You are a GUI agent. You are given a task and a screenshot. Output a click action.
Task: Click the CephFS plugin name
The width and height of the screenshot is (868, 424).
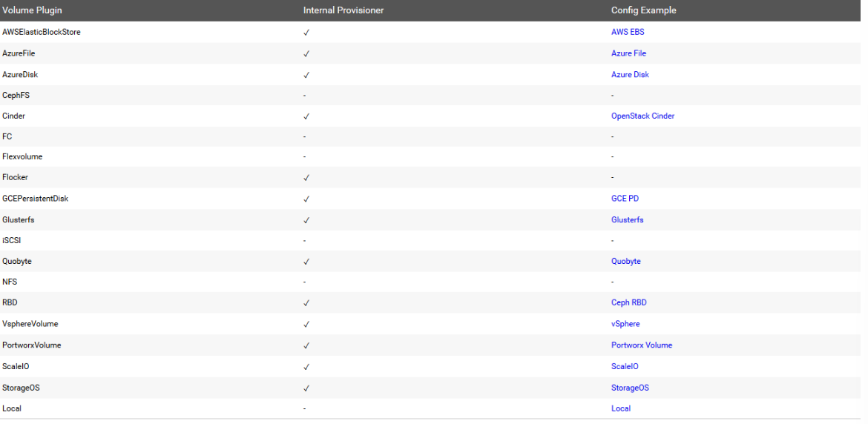[x=16, y=95]
